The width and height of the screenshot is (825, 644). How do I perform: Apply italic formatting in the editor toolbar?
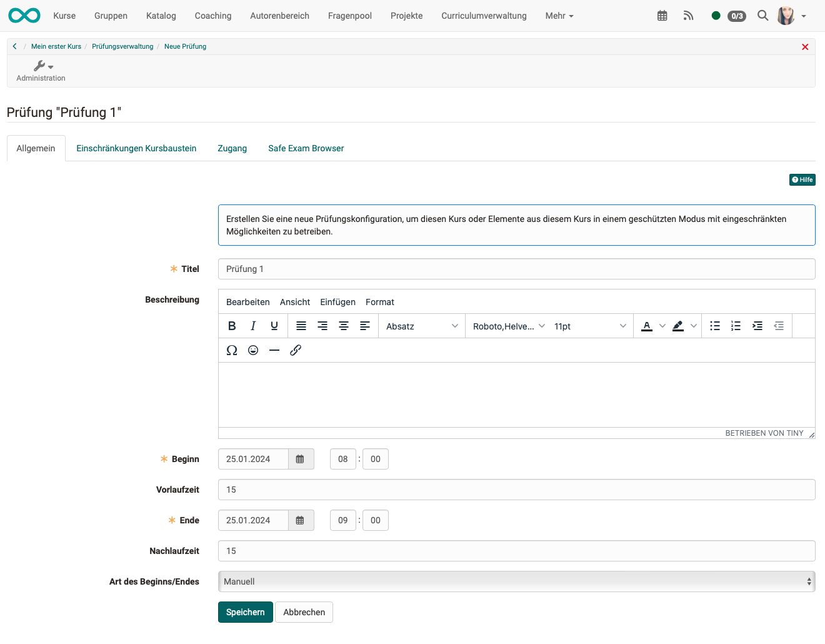[253, 326]
